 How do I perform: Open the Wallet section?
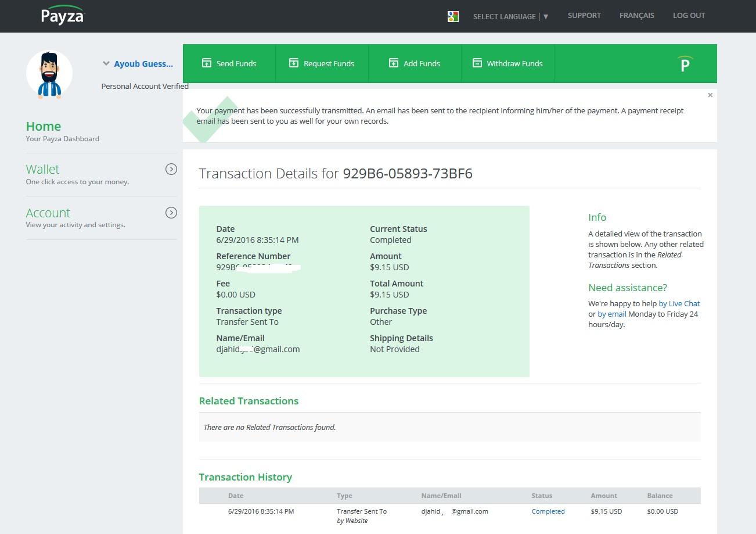[42, 169]
